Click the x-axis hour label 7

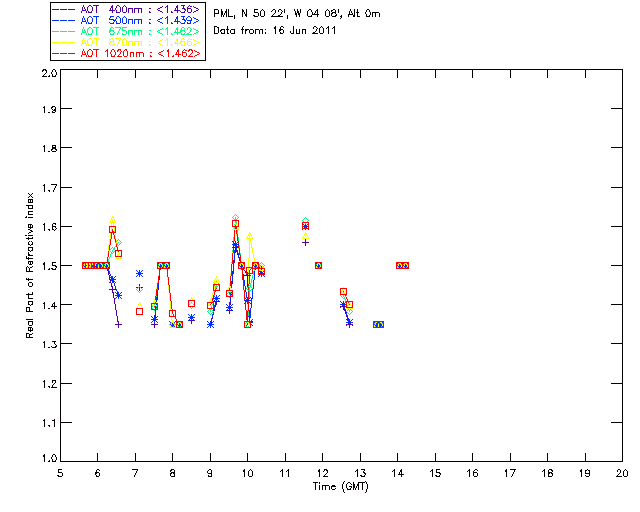[135, 473]
